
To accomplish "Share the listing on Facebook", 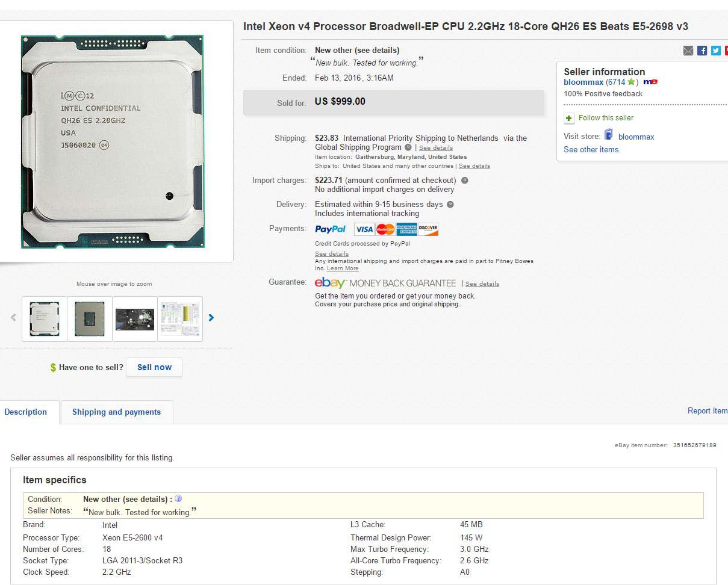I will [702, 51].
